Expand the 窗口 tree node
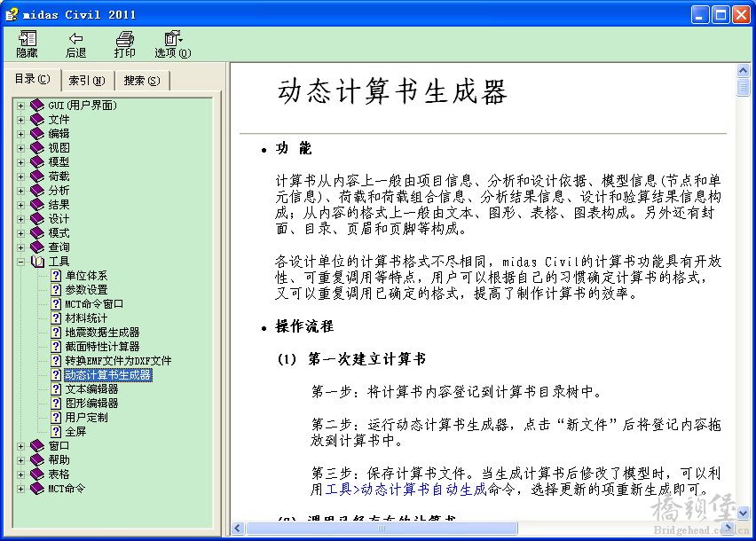 coord(20,446)
